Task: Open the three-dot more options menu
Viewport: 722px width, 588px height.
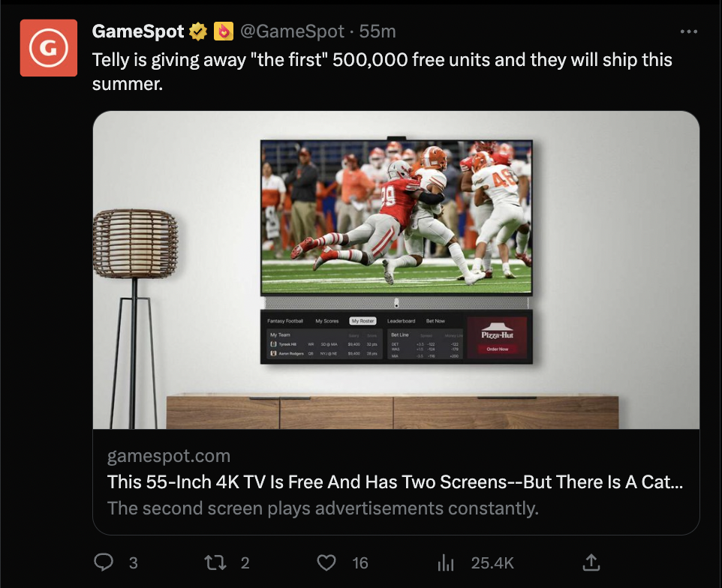Action: point(688,31)
